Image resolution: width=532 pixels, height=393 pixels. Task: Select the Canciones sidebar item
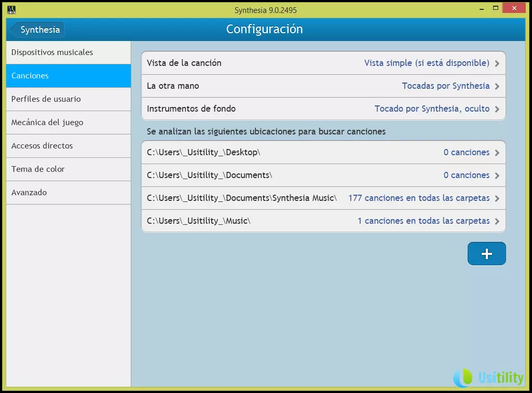point(68,76)
